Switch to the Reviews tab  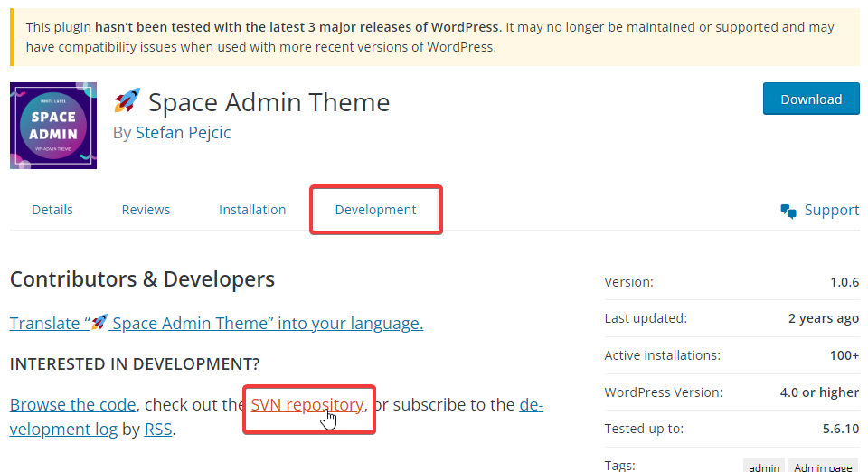click(x=146, y=210)
